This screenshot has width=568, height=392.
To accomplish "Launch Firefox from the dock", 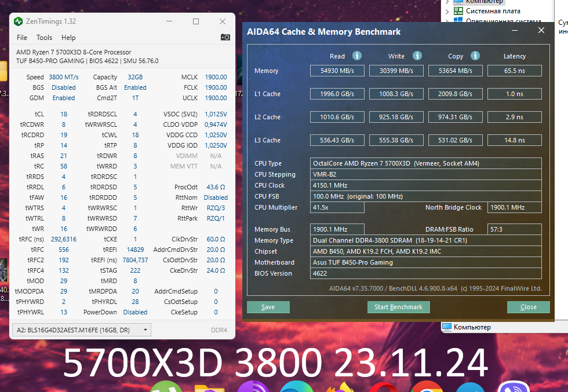I will pyautogui.click(x=341, y=387).
